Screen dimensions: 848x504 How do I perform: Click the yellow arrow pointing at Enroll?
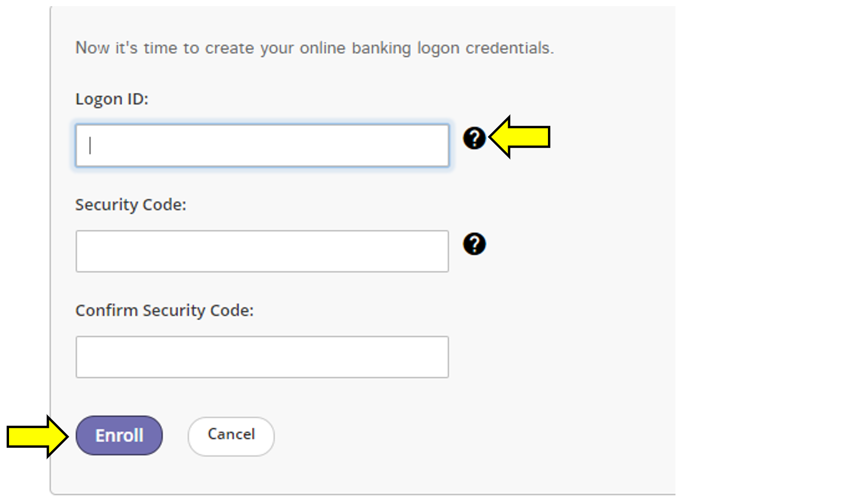(36, 436)
